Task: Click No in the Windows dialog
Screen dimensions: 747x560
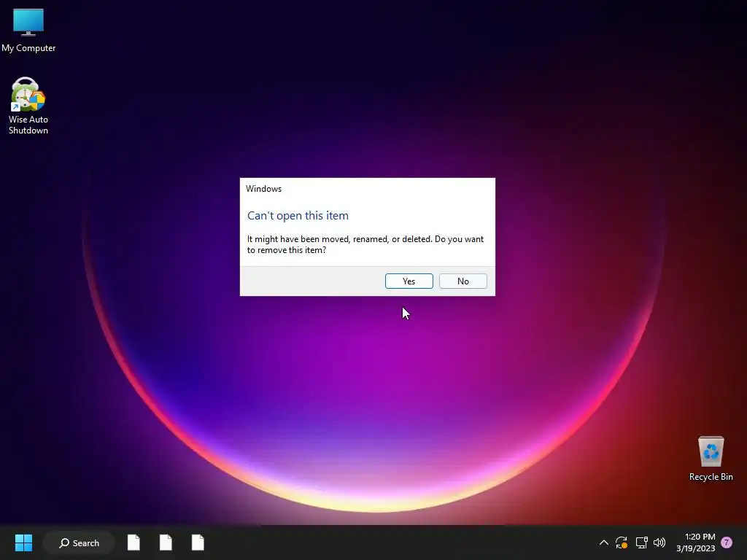Action: 462,281
